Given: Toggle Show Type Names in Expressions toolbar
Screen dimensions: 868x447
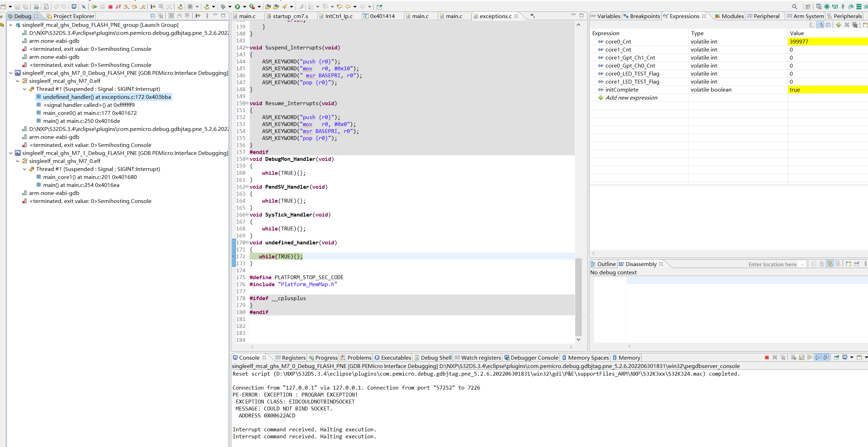Looking at the screenshot, I should (812, 25).
